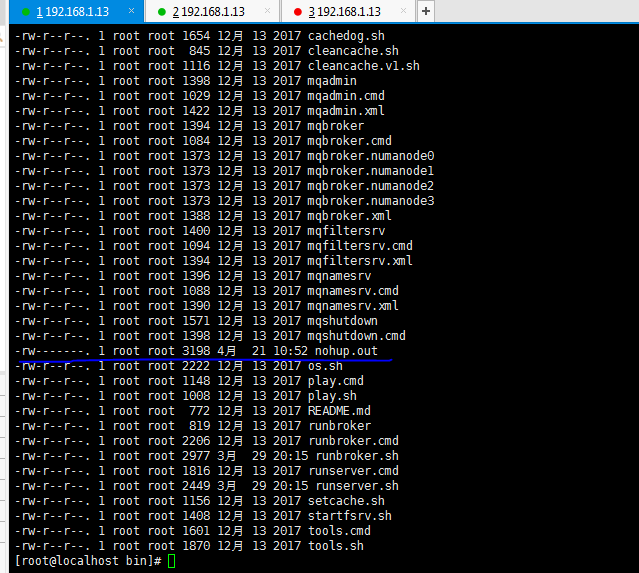Viewport: 639px width, 573px height.
Task: Click the filename tools.cmd
Action: click(x=339, y=531)
